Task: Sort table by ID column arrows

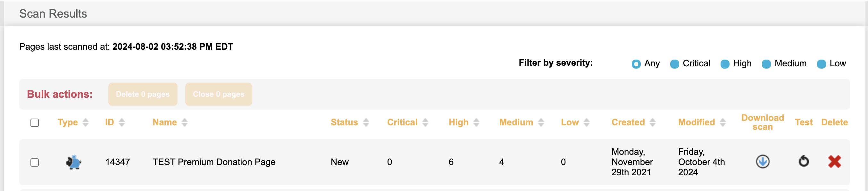Action: (121, 122)
